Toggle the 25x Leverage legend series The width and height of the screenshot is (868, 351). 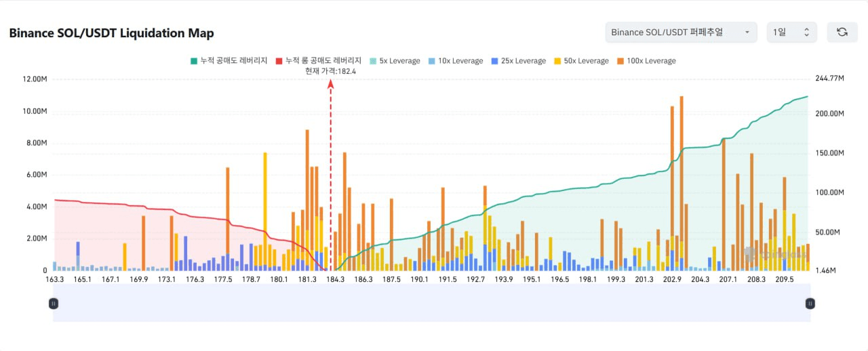point(517,61)
